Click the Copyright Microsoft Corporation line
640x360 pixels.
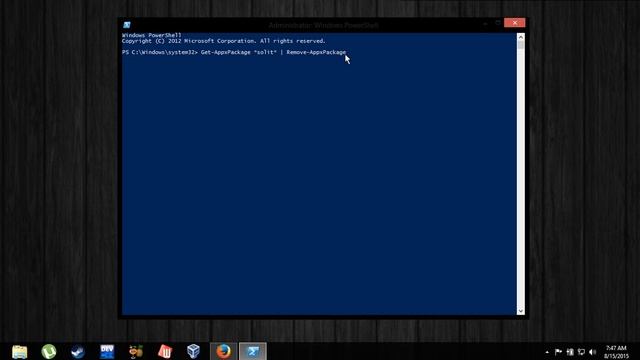pos(223,41)
